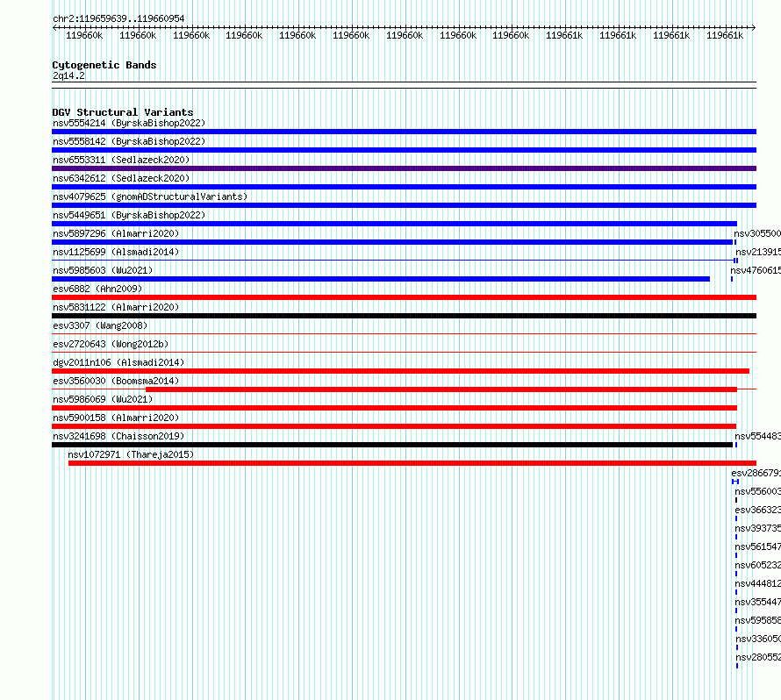Open nsv5986069 (Wu2021) label
This screenshot has height=700, width=781.
[x=103, y=399]
